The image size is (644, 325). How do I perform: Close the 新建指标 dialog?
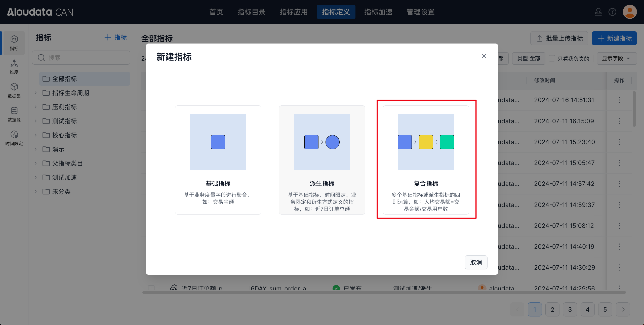(x=484, y=56)
